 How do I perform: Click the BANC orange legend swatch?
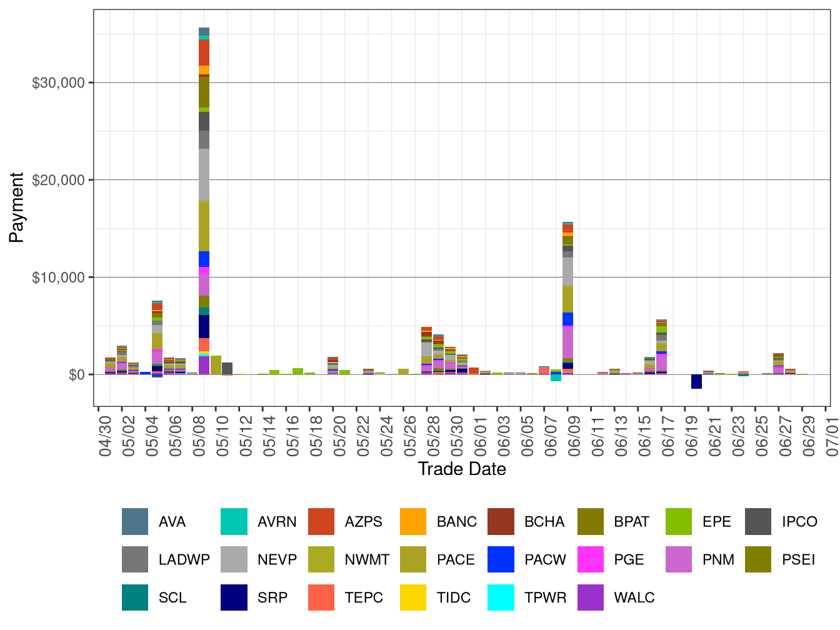[x=412, y=522]
